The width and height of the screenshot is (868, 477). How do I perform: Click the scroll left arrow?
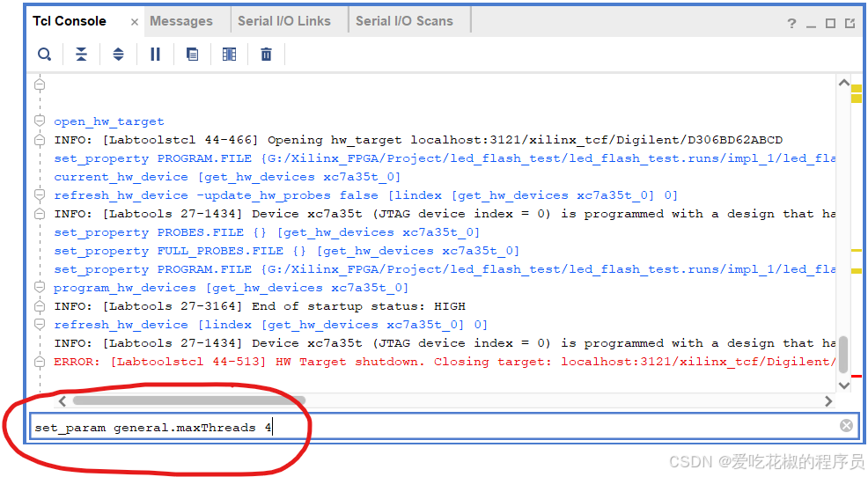click(x=62, y=401)
